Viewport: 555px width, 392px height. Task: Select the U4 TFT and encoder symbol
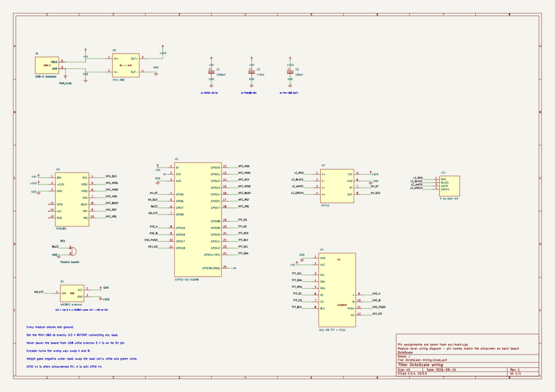(337, 290)
